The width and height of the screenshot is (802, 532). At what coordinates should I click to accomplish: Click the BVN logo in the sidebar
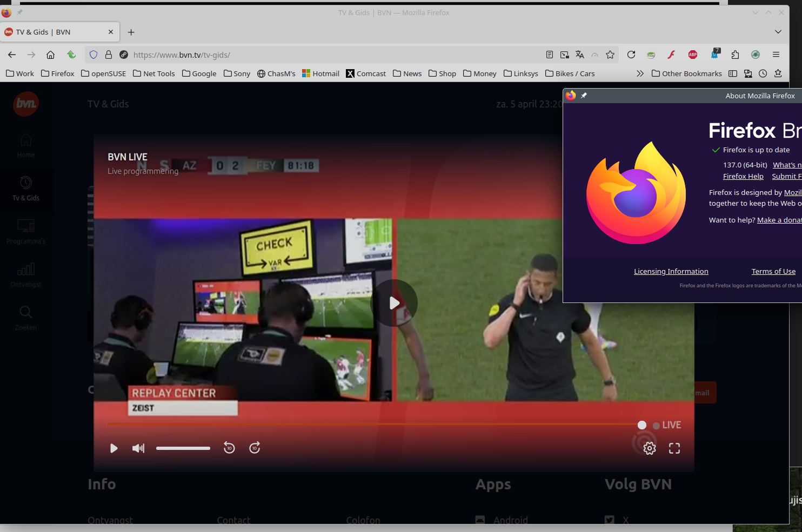(25, 103)
